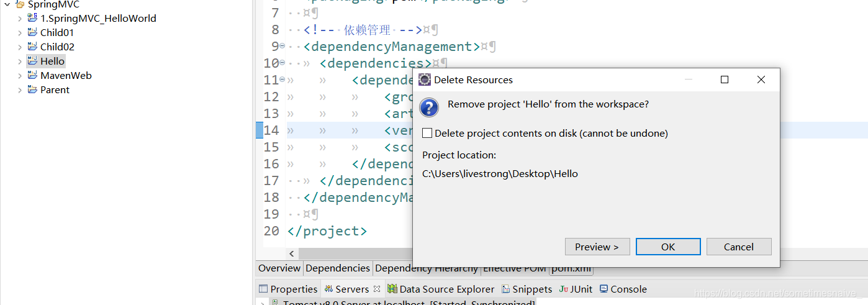Open the Console view tab
The height and width of the screenshot is (305, 868).
[623, 289]
